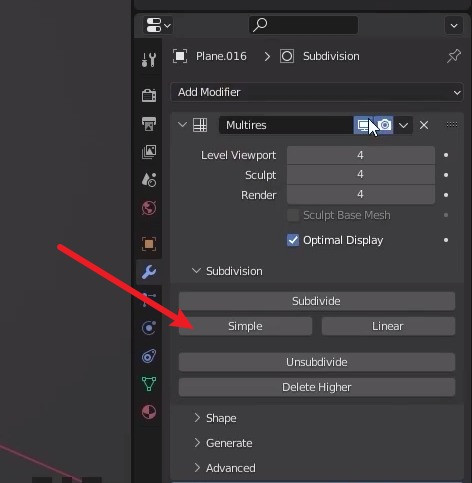This screenshot has width=472, height=483.
Task: Open the Output properties tab
Action: (x=149, y=124)
